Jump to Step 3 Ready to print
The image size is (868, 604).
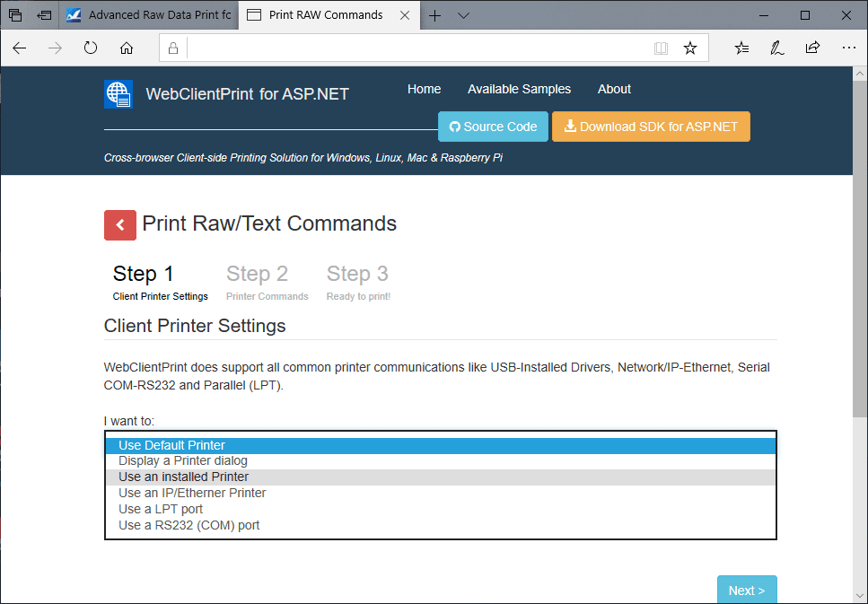click(x=358, y=283)
